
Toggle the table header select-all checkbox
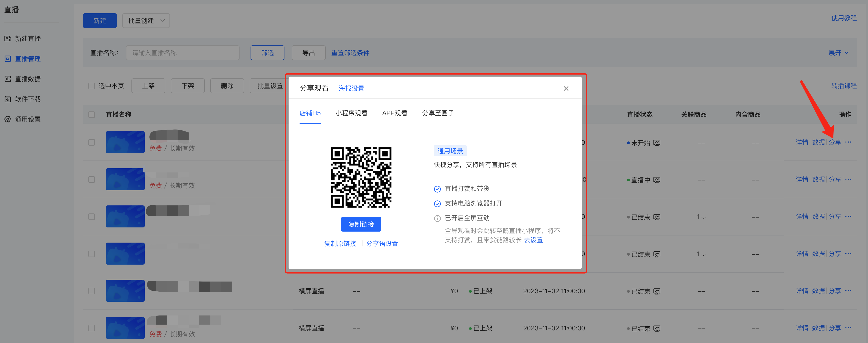[x=91, y=115]
